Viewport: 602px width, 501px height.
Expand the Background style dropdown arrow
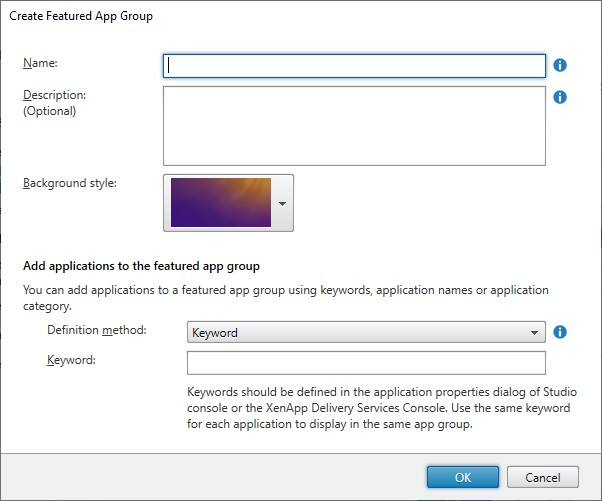pos(282,203)
